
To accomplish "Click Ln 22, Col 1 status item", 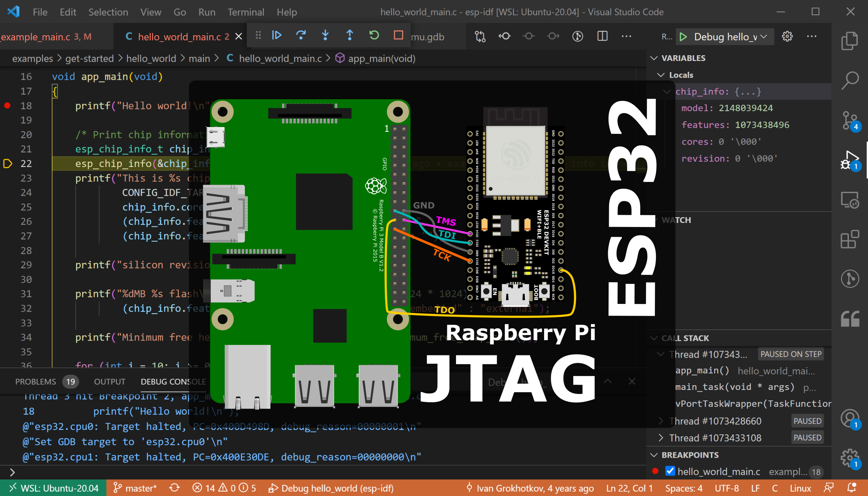I will [x=629, y=488].
